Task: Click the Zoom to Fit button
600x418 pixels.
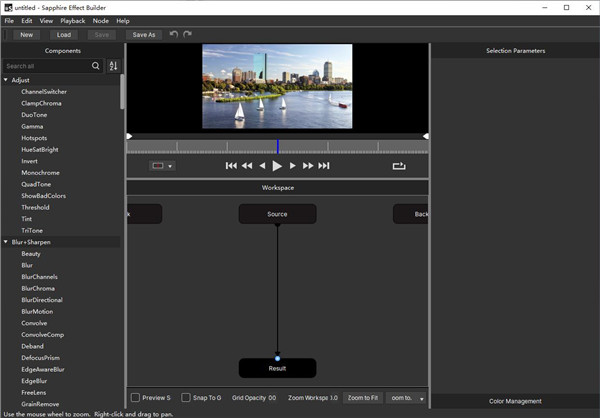Action: click(363, 398)
